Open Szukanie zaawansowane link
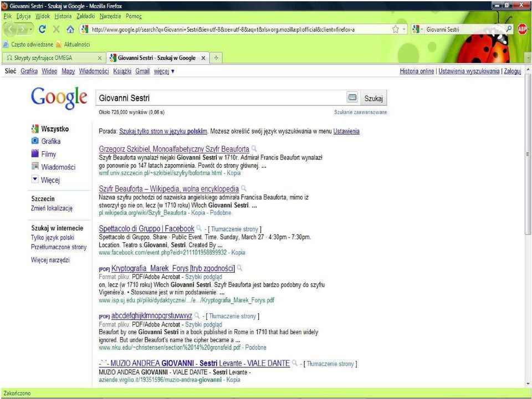This screenshot has width=532, height=399. (x=360, y=112)
